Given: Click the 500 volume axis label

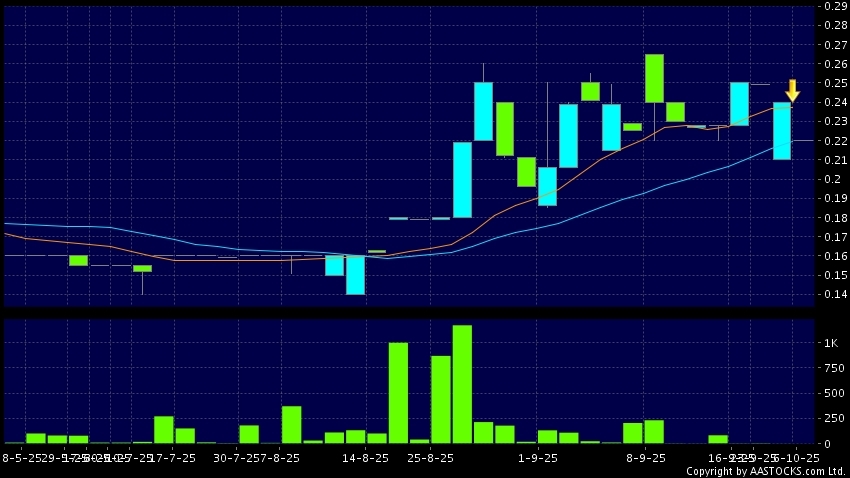Looking at the screenshot, I should click(831, 393).
